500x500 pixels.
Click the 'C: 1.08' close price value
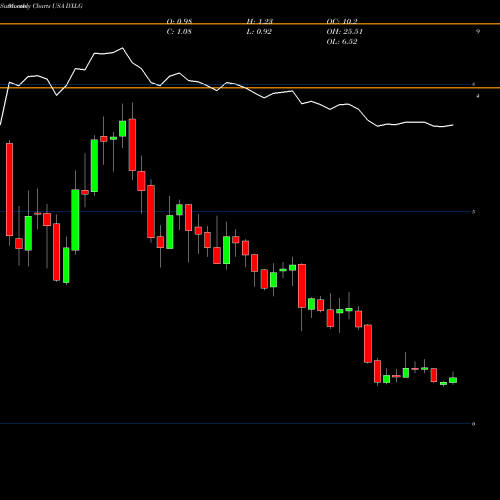point(179,32)
